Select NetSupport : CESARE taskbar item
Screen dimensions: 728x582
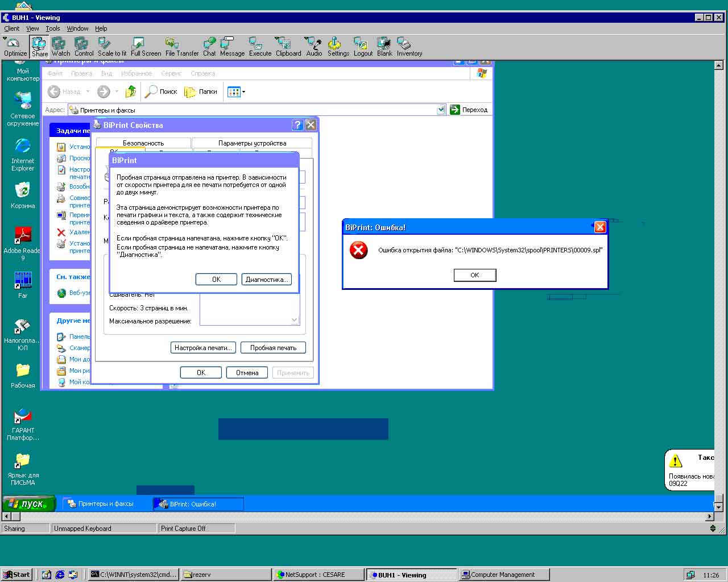click(318, 575)
